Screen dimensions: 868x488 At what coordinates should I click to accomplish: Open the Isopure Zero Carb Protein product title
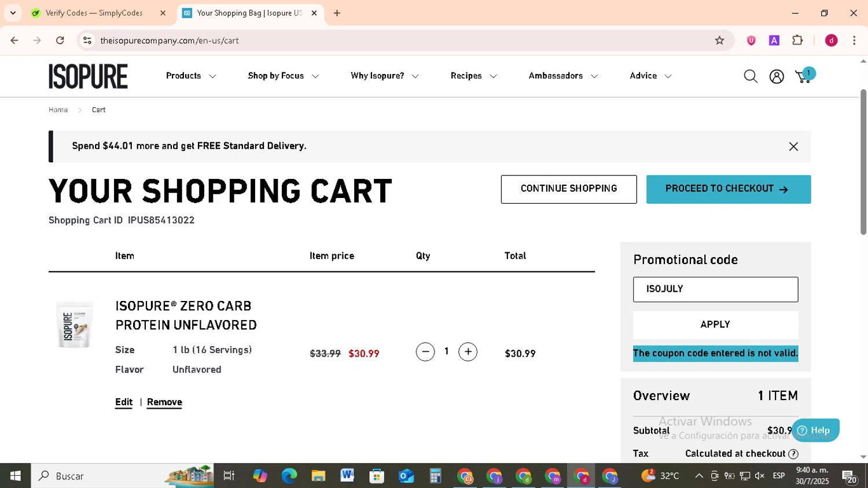[x=186, y=315]
